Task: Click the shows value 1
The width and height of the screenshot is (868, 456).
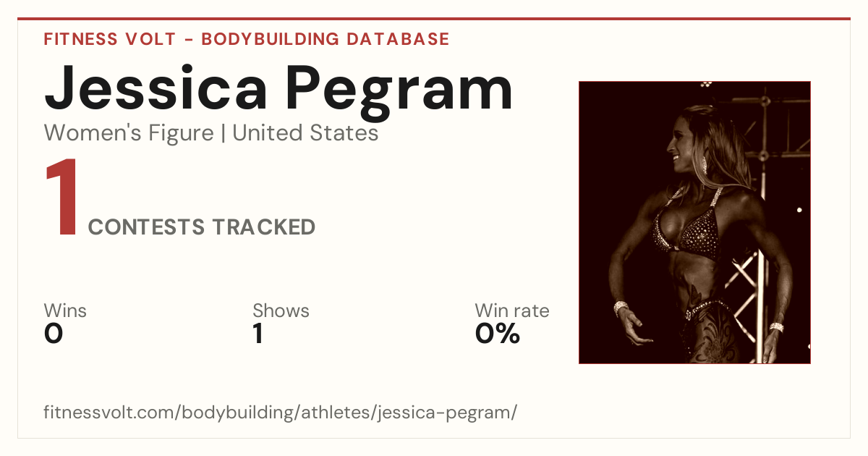Action: pos(258,334)
